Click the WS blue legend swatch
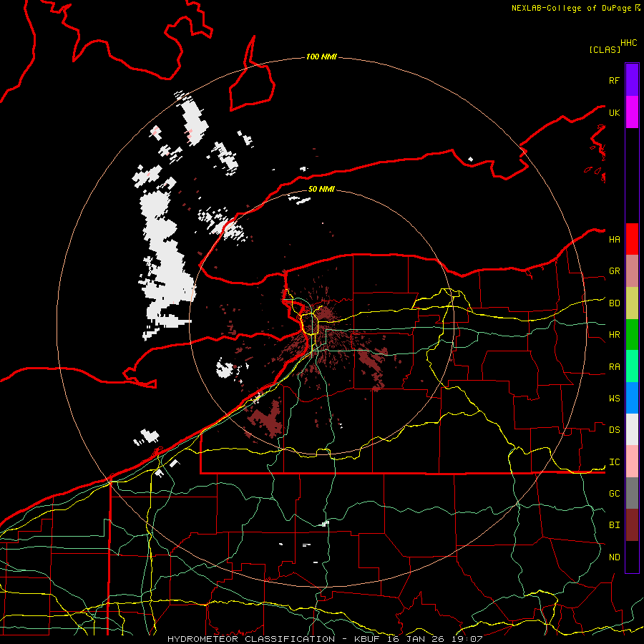Screen dimensions: 644x644 632,398
